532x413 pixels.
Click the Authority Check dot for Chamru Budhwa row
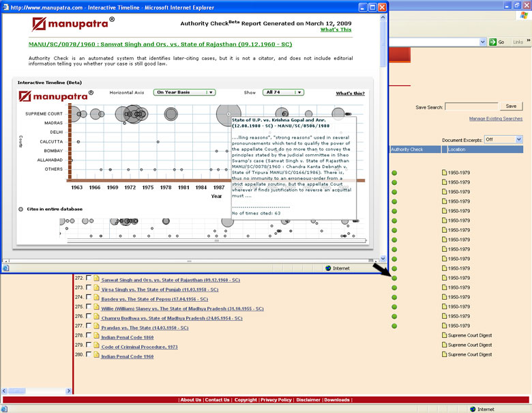point(394,316)
